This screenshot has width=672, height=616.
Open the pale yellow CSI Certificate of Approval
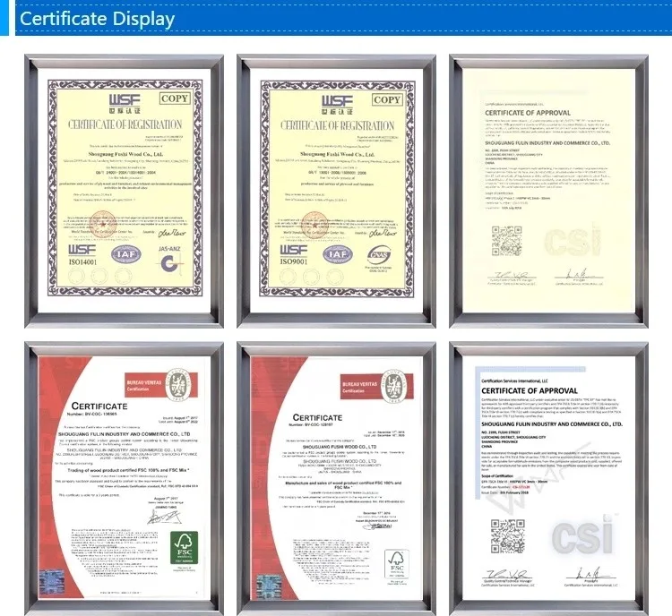click(x=548, y=191)
